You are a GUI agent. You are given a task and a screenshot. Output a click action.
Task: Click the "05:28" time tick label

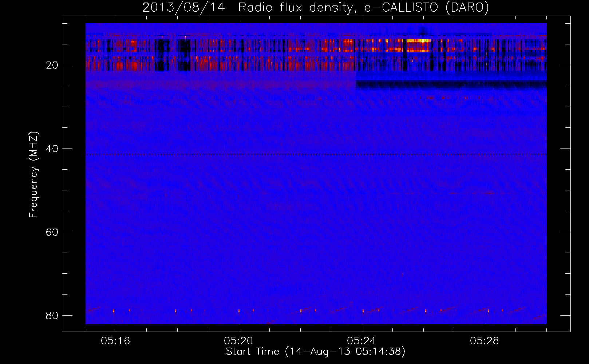tap(485, 341)
